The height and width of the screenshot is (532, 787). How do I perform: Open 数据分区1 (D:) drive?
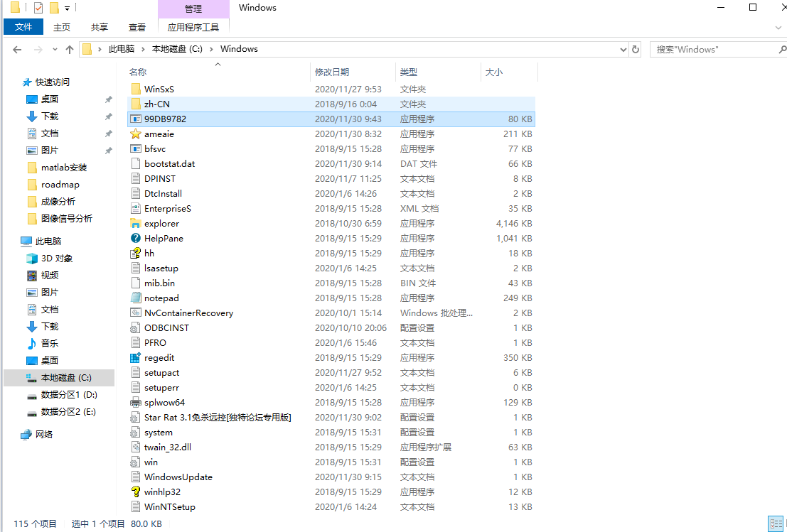69,395
